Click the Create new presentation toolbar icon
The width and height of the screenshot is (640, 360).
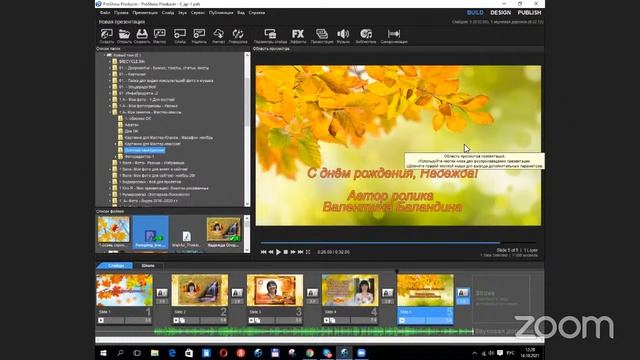click(107, 34)
